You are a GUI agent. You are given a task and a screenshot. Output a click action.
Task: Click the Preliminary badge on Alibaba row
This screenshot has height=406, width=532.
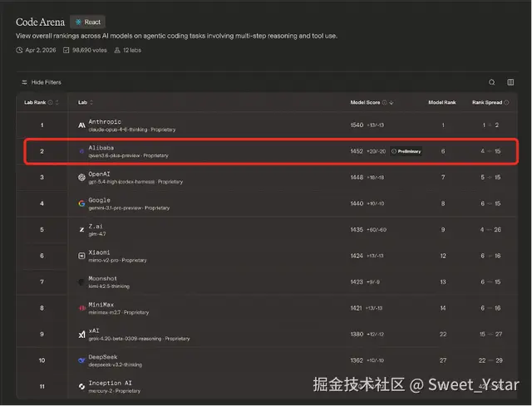[x=406, y=151]
